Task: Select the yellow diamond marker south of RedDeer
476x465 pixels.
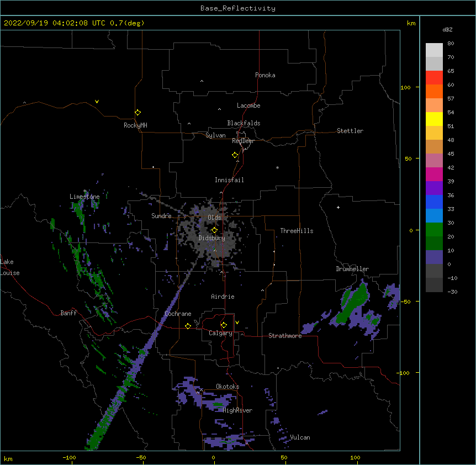Action: pos(235,155)
